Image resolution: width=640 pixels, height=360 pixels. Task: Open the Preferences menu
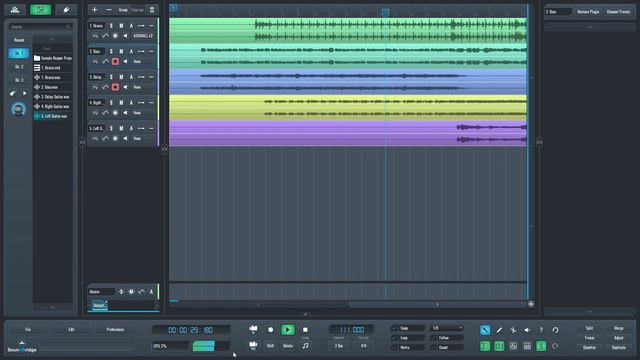115,330
